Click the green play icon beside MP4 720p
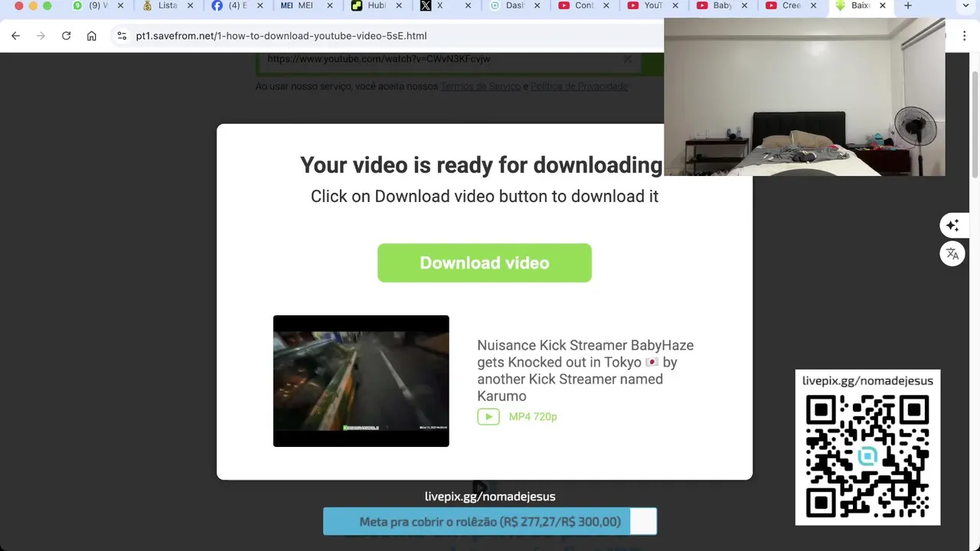This screenshot has width=980, height=551. pyautogui.click(x=488, y=416)
